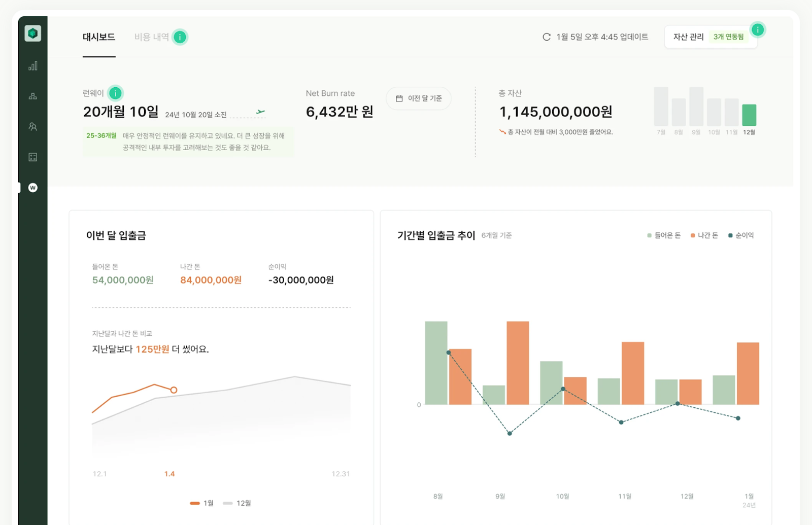Open the bar chart sidebar icon
The image size is (812, 525).
coord(33,66)
